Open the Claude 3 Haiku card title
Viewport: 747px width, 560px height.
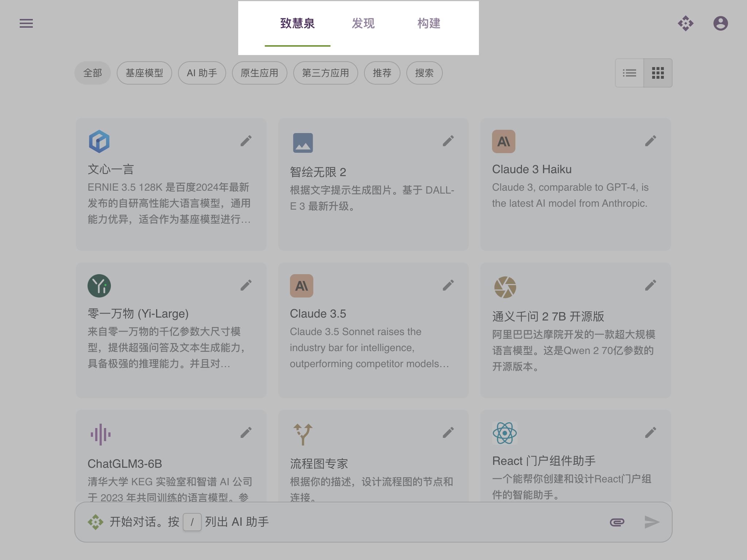click(532, 169)
